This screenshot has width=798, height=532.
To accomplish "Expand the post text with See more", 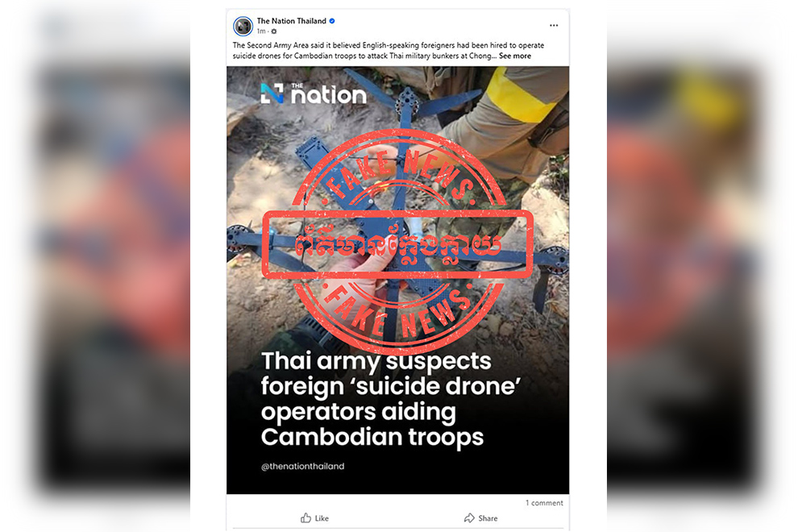I will 514,56.
